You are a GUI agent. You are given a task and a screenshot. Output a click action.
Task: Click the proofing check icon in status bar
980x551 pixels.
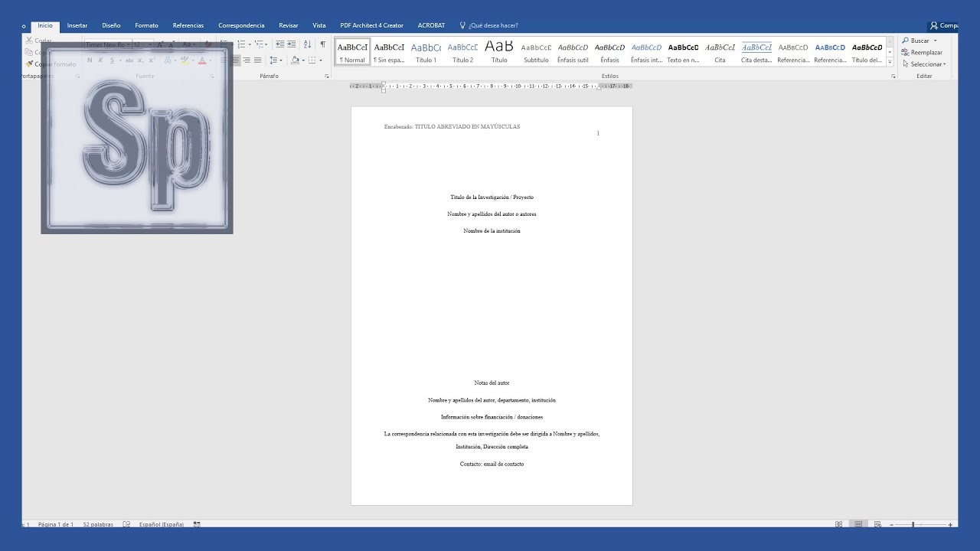pyautogui.click(x=126, y=524)
